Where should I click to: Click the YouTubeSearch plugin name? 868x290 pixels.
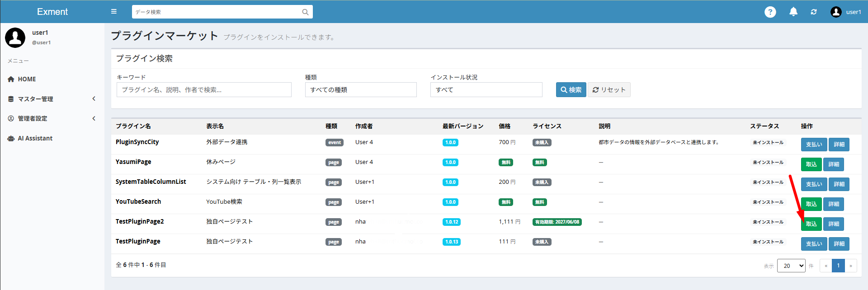tap(138, 201)
